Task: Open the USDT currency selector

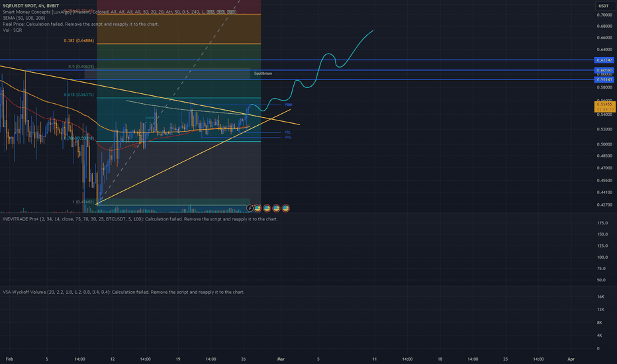Action: [x=604, y=5]
